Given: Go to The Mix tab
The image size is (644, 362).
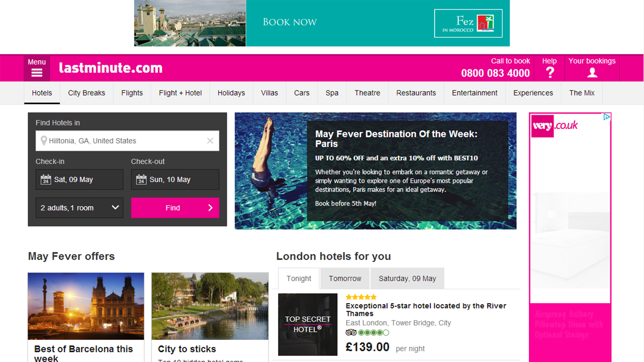Looking at the screenshot, I should coord(582,93).
